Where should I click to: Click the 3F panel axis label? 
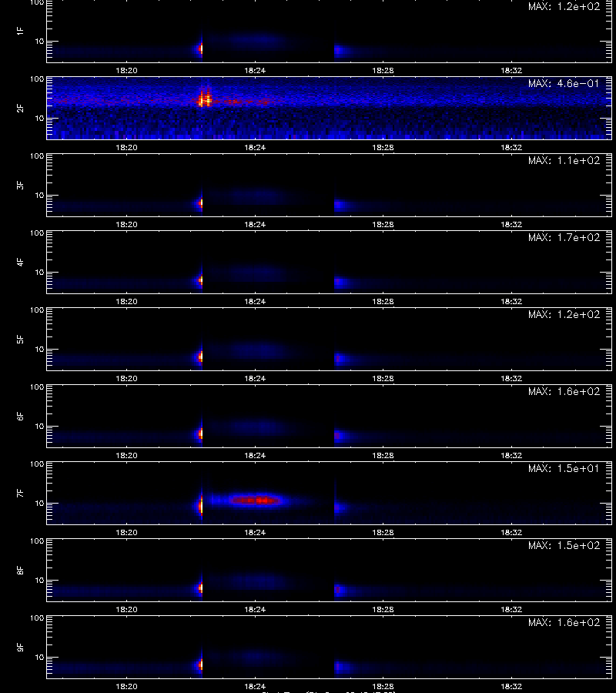pyautogui.click(x=20, y=185)
